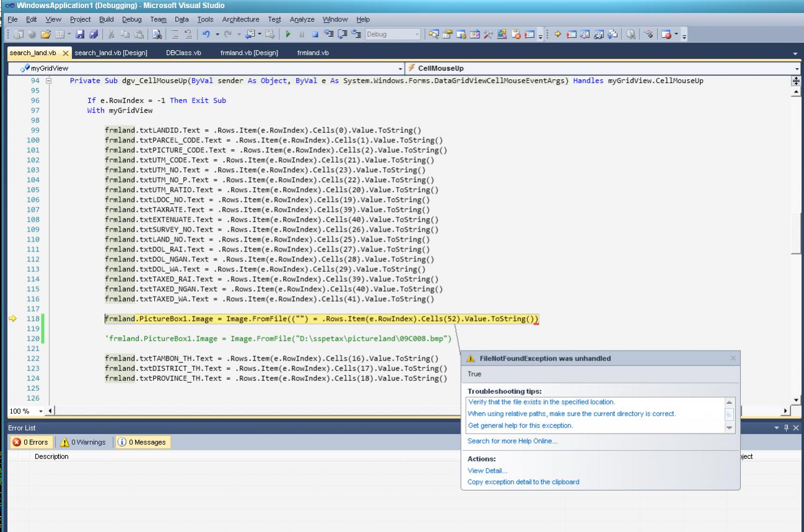Click the Find in Files icon

pyautogui.click(x=157, y=34)
